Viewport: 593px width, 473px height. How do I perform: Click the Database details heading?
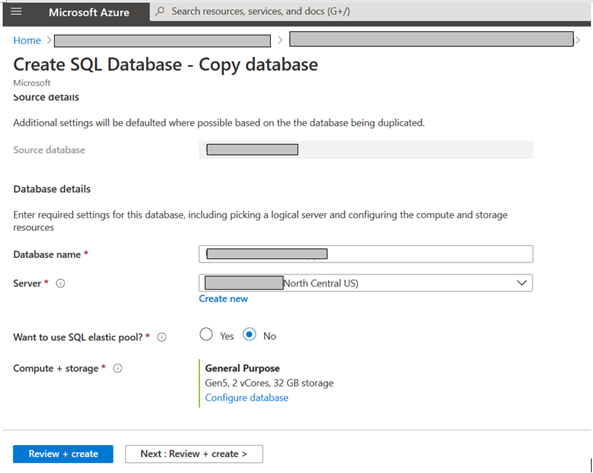[x=52, y=189]
